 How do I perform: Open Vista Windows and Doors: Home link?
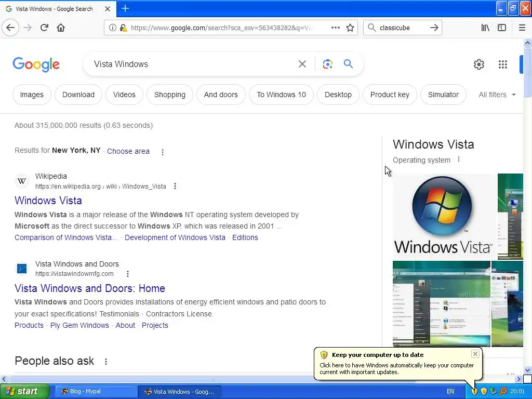(x=90, y=288)
